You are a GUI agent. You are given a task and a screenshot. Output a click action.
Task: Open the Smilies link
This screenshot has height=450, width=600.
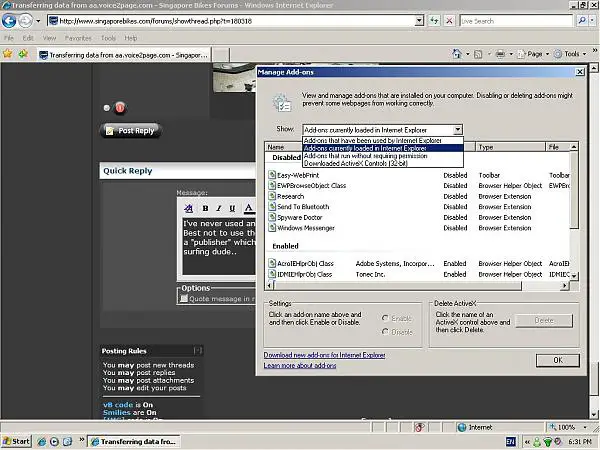117,412
